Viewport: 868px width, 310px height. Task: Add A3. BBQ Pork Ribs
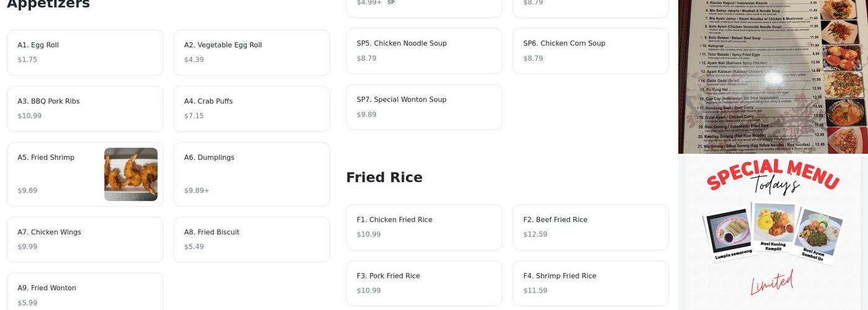(x=85, y=109)
